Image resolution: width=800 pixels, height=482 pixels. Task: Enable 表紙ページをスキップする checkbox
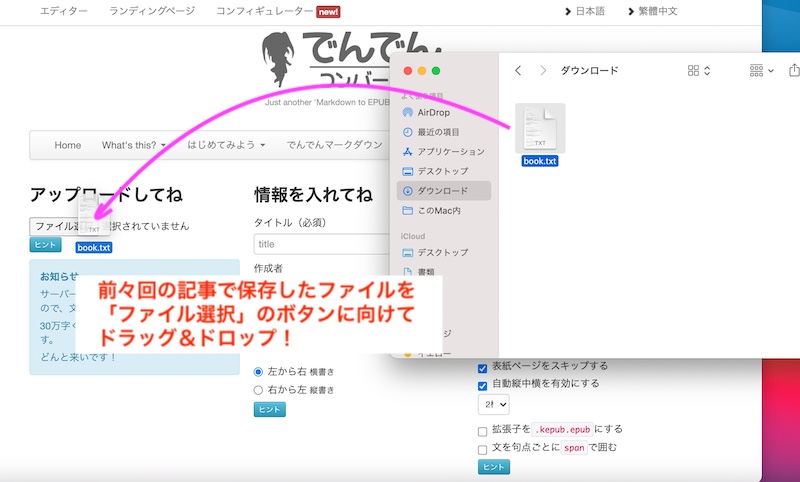[x=483, y=366]
